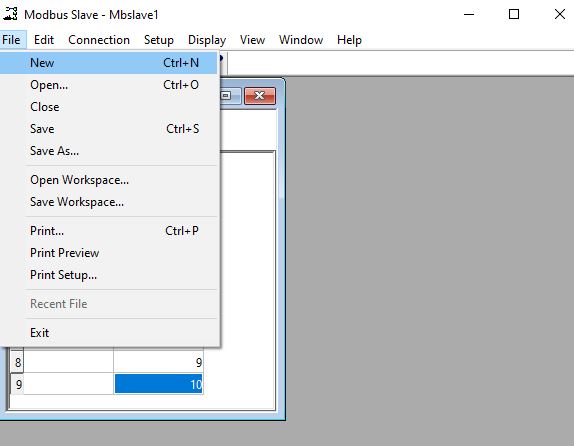Click row header 8 in the register table
This screenshot has width=574, height=446.
17,363
